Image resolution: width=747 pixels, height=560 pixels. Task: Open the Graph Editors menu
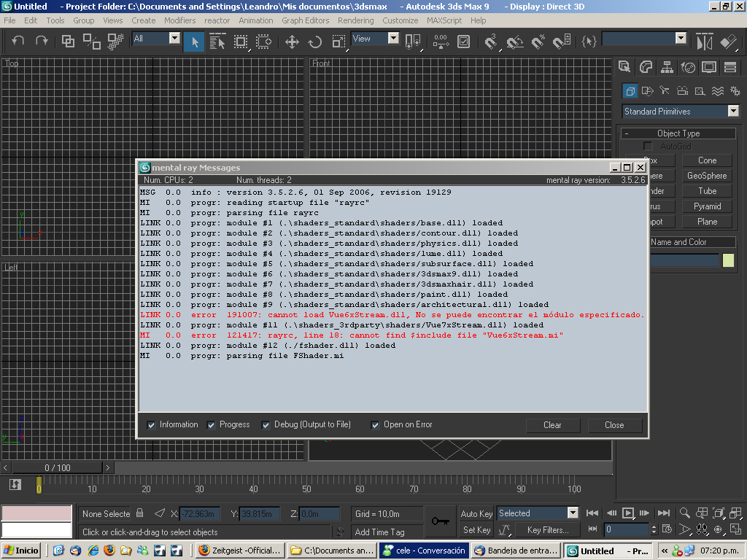coord(306,20)
